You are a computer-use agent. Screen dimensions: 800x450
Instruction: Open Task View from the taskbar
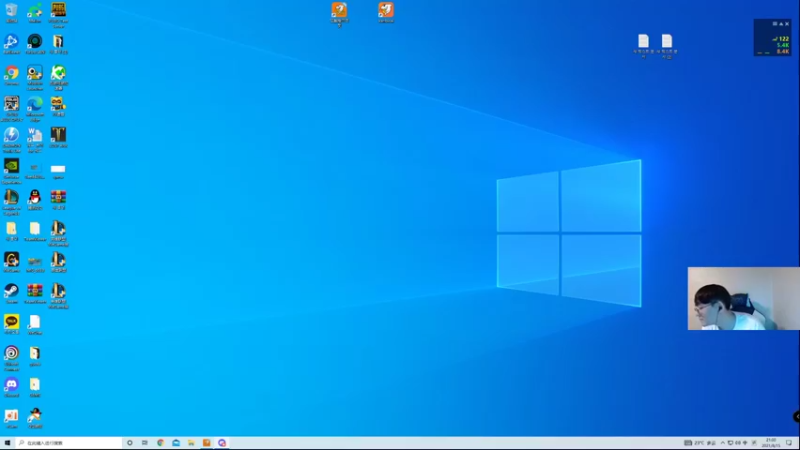point(145,443)
